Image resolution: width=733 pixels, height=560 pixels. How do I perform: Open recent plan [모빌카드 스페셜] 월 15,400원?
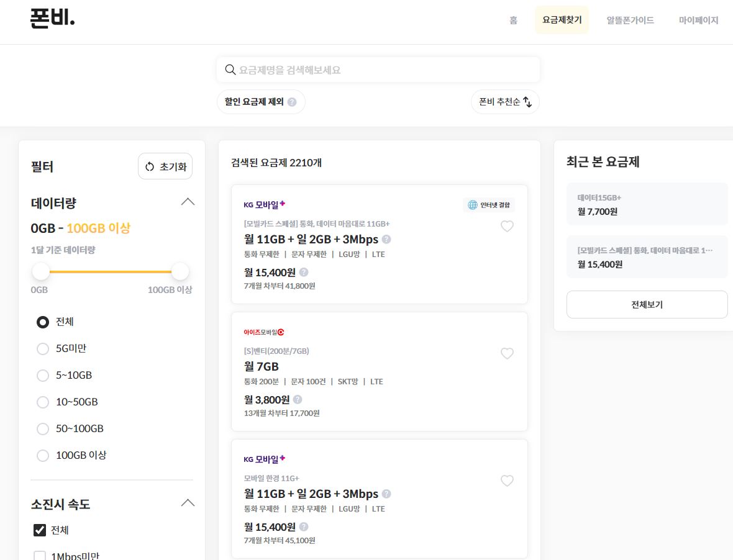tap(647, 258)
